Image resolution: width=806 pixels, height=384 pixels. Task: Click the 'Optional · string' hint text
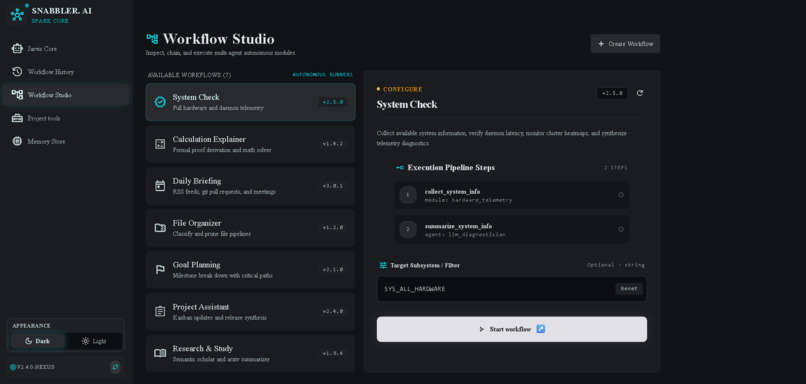(x=616, y=265)
